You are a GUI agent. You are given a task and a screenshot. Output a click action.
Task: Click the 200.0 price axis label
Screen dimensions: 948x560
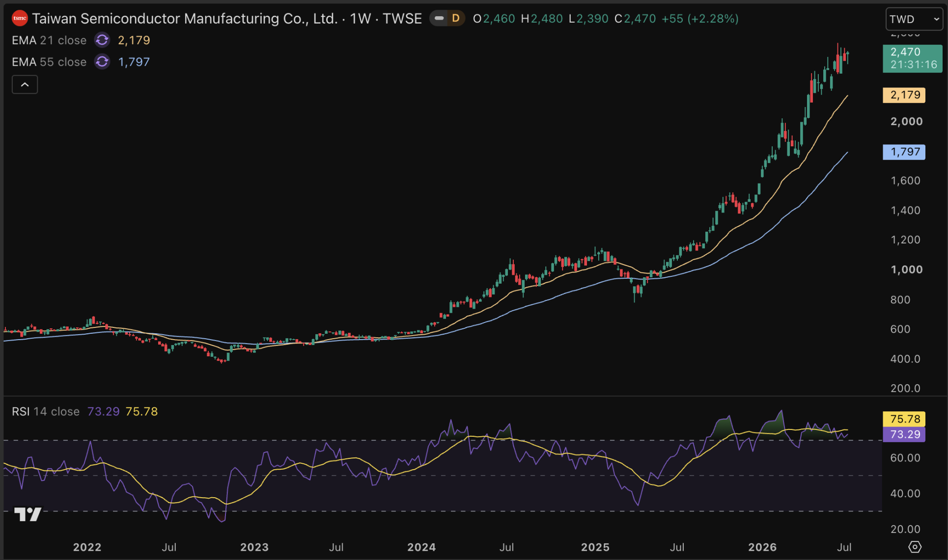pyautogui.click(x=906, y=388)
